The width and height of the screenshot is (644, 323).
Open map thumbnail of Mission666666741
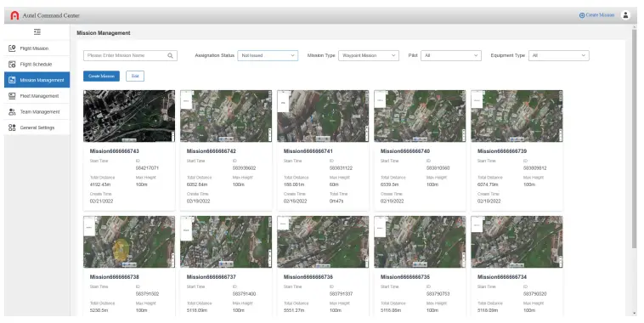point(323,116)
